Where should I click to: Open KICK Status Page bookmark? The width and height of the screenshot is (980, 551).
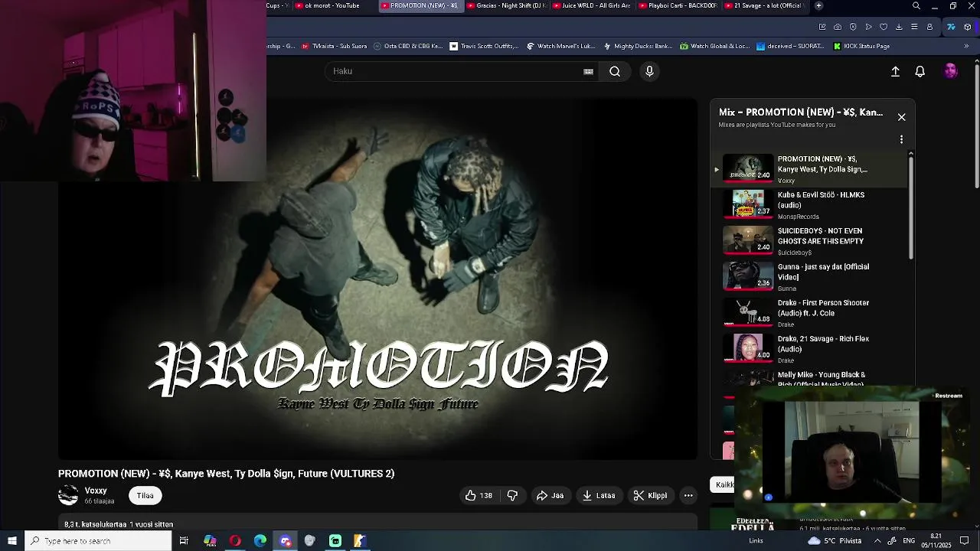[x=861, y=46]
